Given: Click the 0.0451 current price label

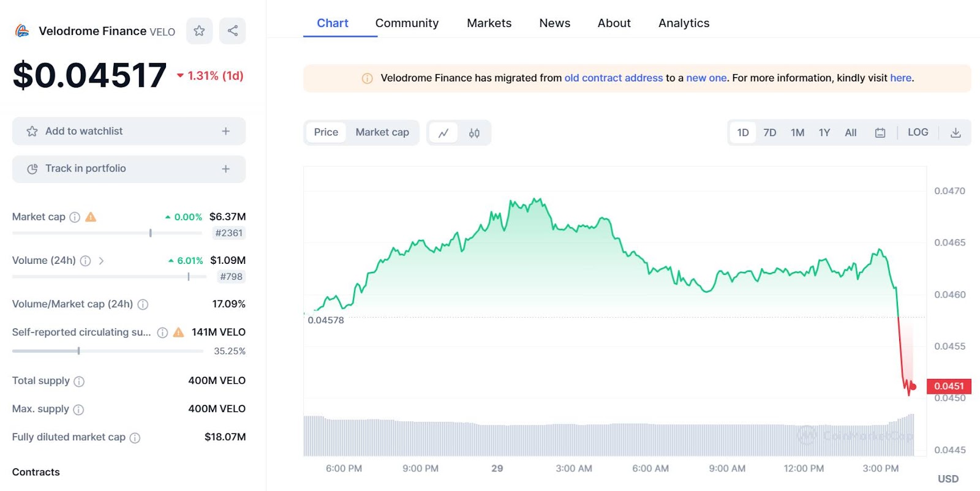Looking at the screenshot, I should click(949, 386).
